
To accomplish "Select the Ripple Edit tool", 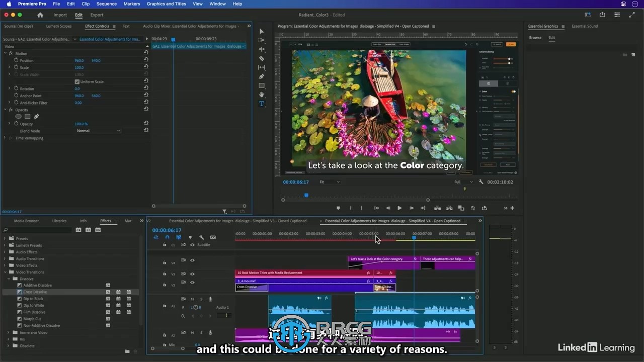I will point(262,49).
